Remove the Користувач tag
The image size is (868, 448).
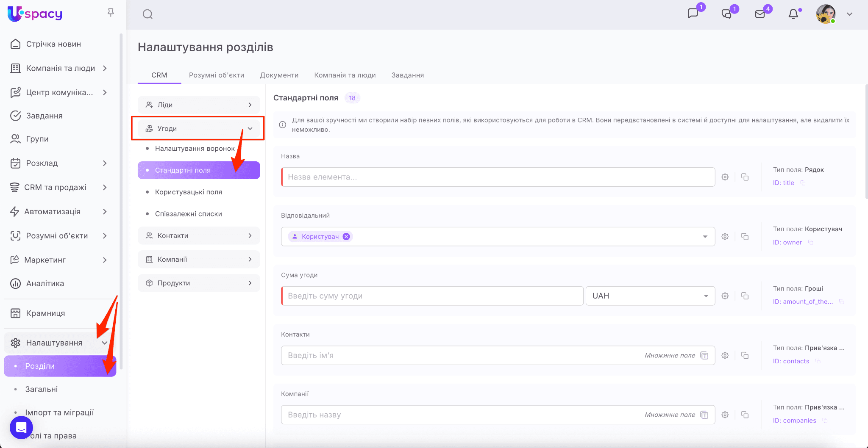(346, 237)
